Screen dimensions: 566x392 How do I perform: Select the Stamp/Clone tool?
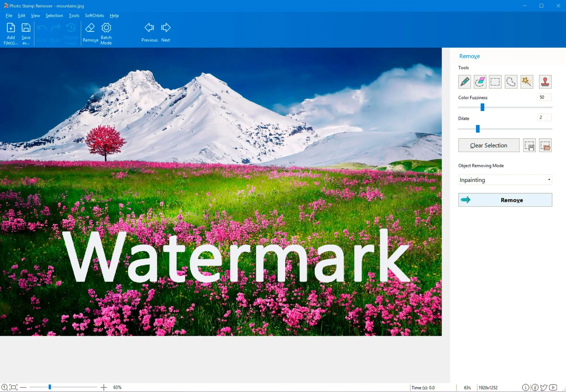[544, 82]
